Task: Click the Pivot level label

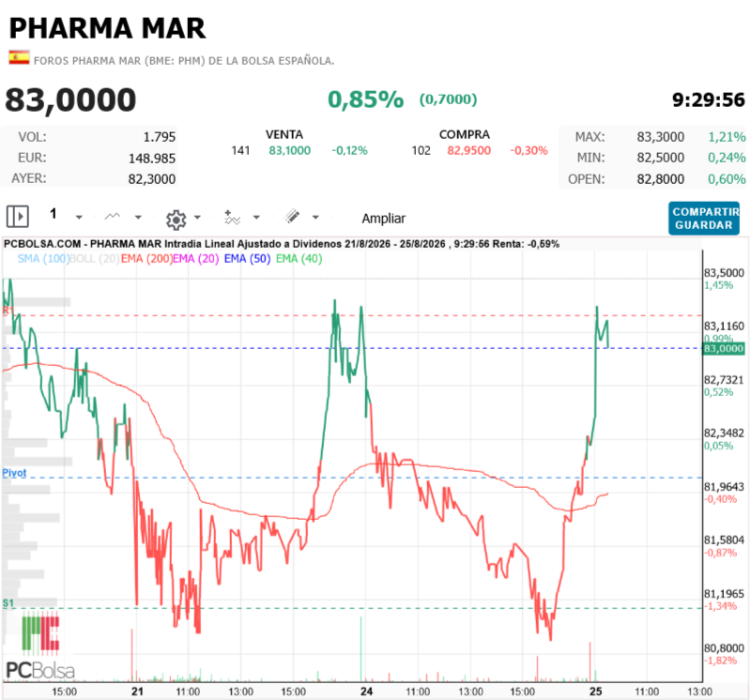Action: tap(14, 473)
